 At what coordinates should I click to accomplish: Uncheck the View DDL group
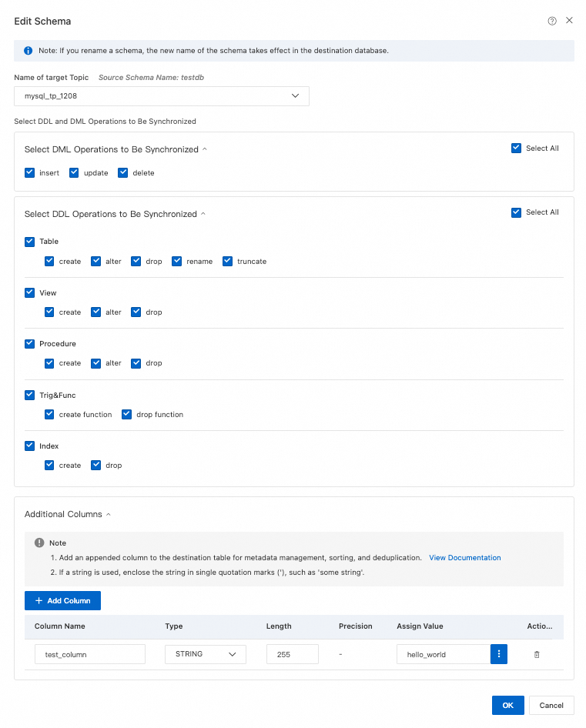(30, 292)
